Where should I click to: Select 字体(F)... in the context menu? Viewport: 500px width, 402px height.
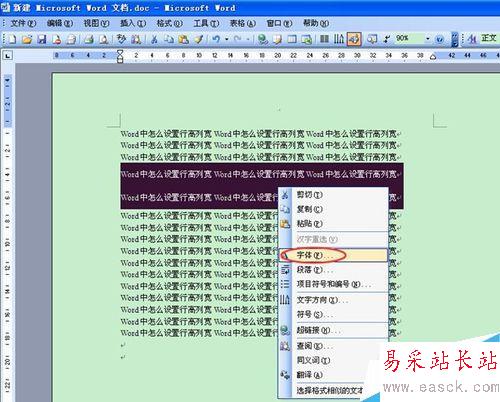[333, 255]
